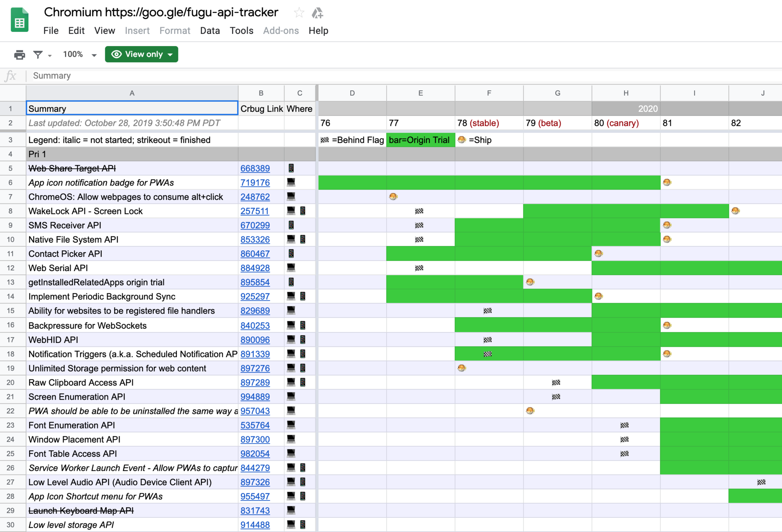Open crbug link 719176
The image size is (782, 532).
tap(255, 182)
